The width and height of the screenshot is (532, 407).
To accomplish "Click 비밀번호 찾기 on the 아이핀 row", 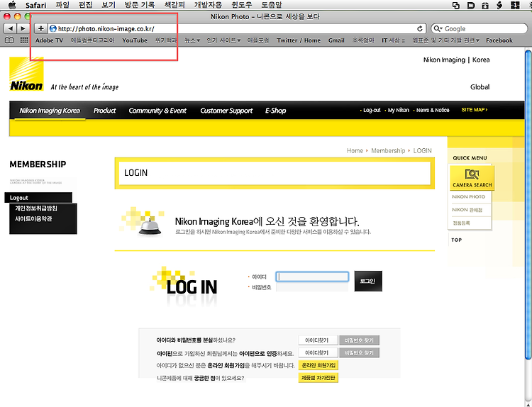I will pyautogui.click(x=359, y=352).
